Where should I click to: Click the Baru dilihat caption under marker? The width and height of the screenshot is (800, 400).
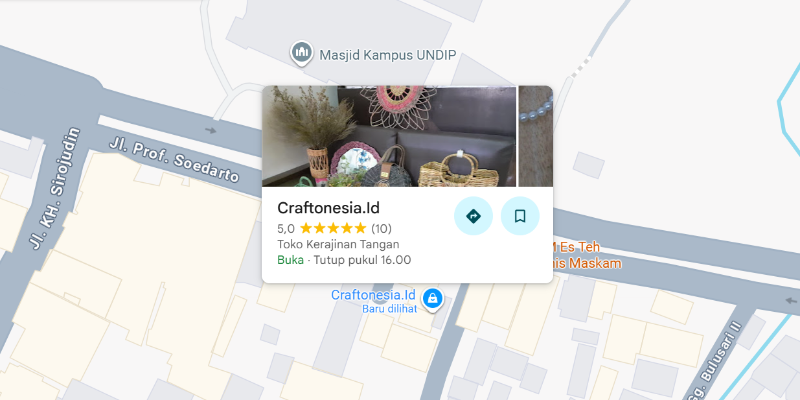390,309
